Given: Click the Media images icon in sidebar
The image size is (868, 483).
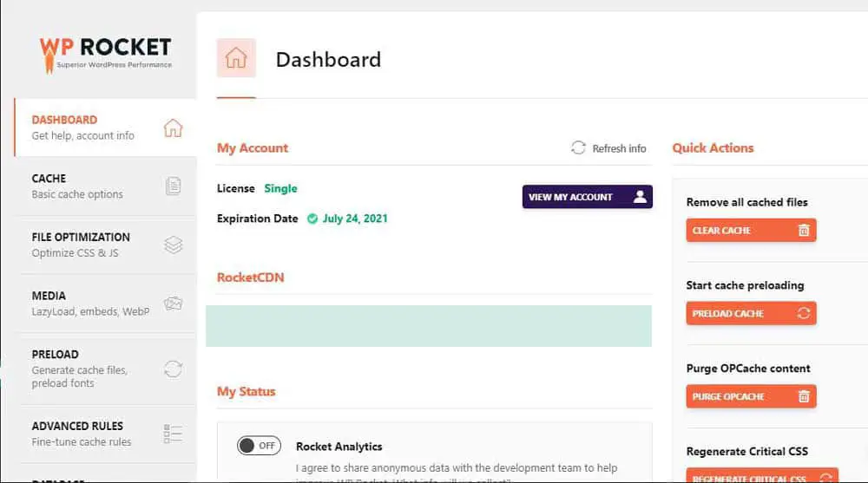Looking at the screenshot, I should tap(174, 304).
